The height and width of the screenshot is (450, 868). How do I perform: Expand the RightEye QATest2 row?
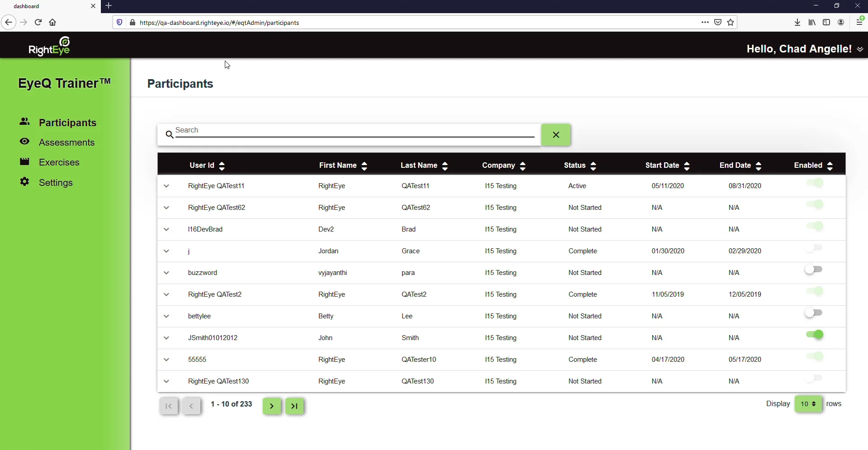point(166,294)
